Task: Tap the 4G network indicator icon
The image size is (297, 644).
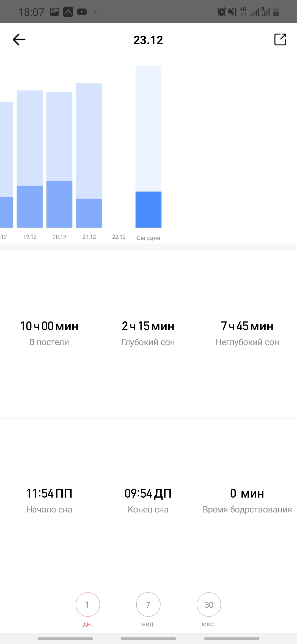Action: tap(243, 12)
